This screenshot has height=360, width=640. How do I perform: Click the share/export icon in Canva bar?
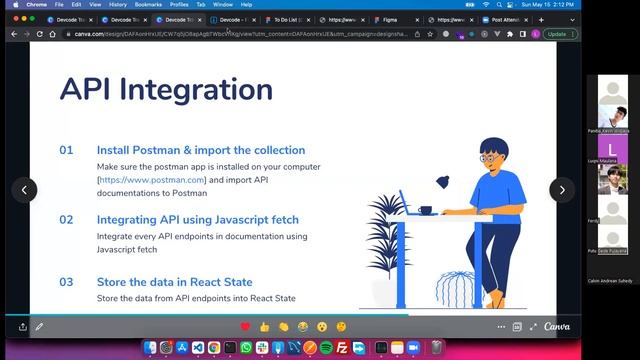[x=23, y=327]
